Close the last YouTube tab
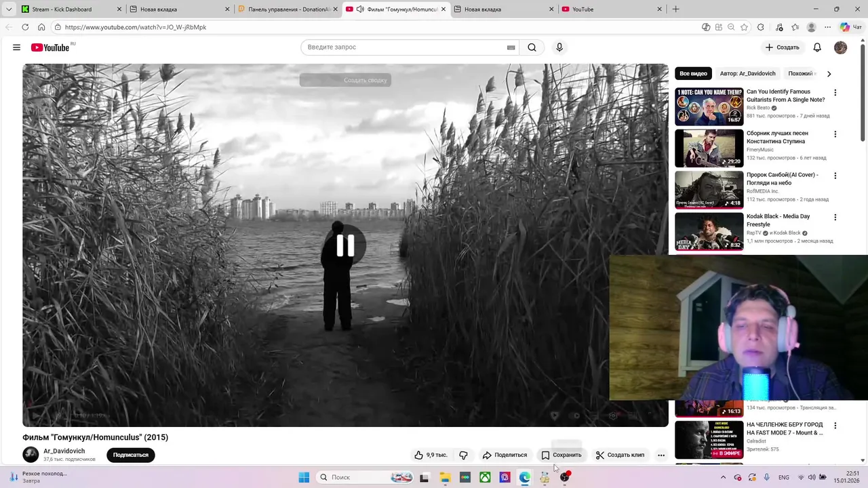This screenshot has height=488, width=868. 659,9
